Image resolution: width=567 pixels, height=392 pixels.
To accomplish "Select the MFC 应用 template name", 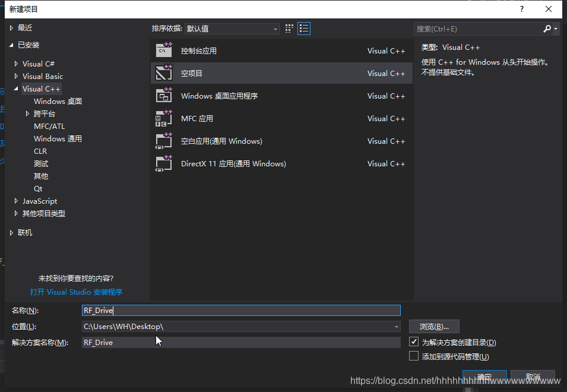I will pos(197,118).
